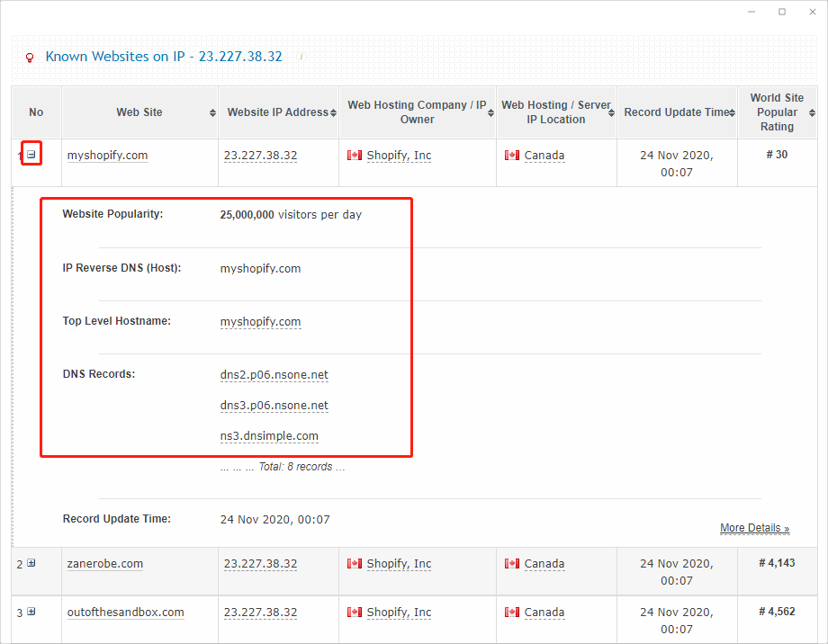
Task: Click World Site Popular Rating header
Action: click(x=777, y=112)
